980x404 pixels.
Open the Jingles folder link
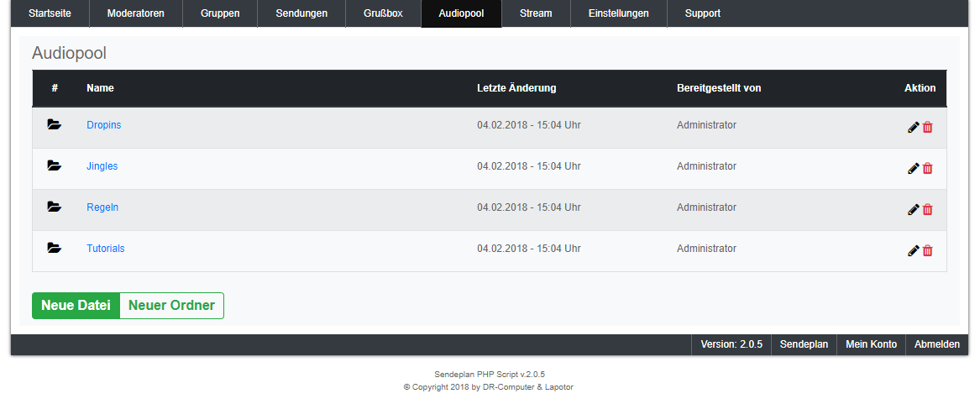(102, 166)
